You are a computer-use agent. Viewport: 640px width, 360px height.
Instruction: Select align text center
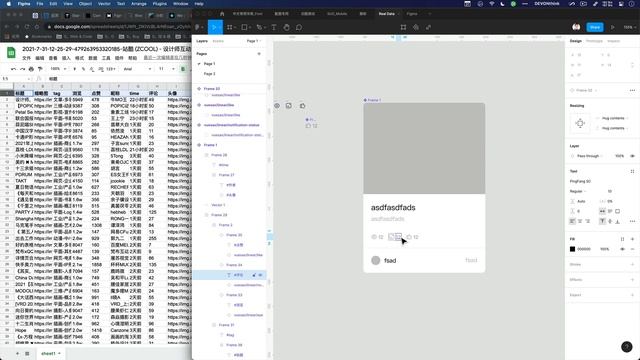click(x=580, y=221)
